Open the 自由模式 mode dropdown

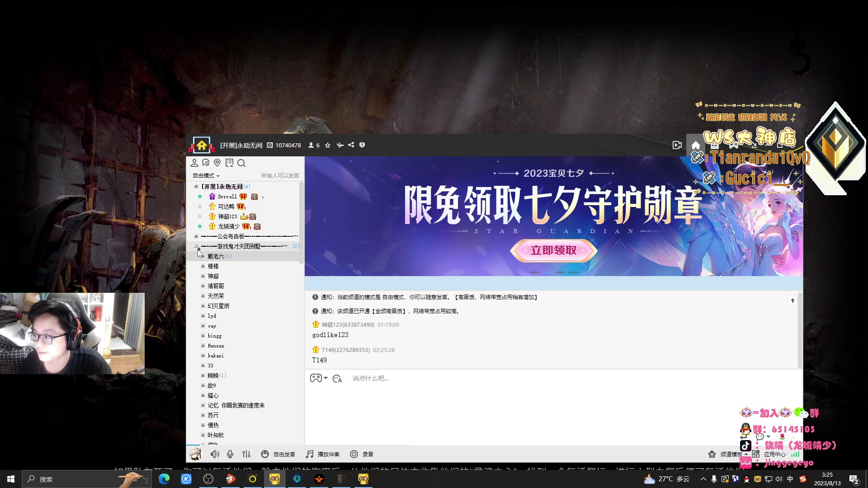206,176
